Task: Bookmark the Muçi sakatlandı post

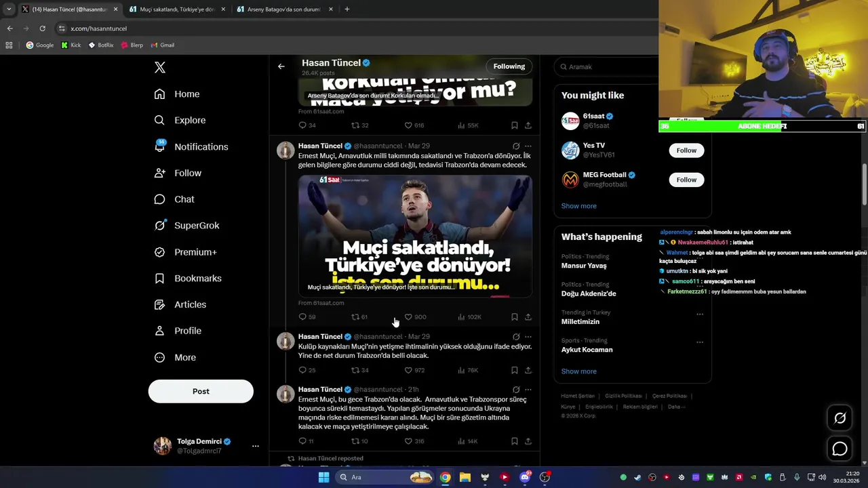Action: click(515, 317)
